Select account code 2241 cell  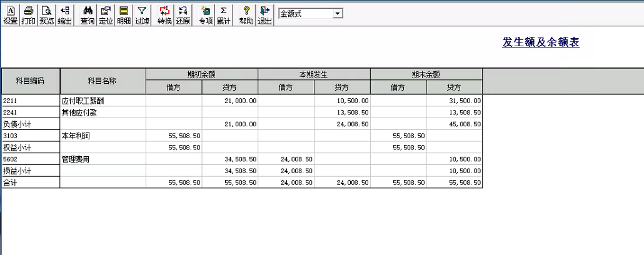31,112
